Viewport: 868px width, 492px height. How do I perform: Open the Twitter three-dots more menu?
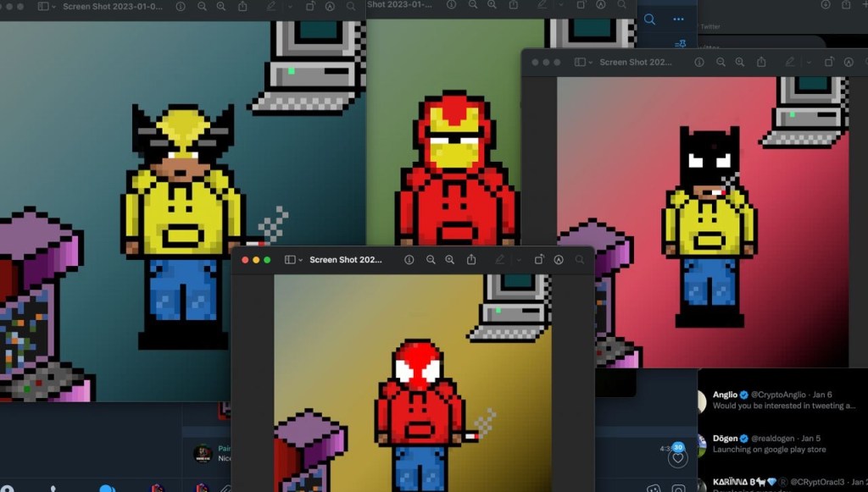point(678,19)
